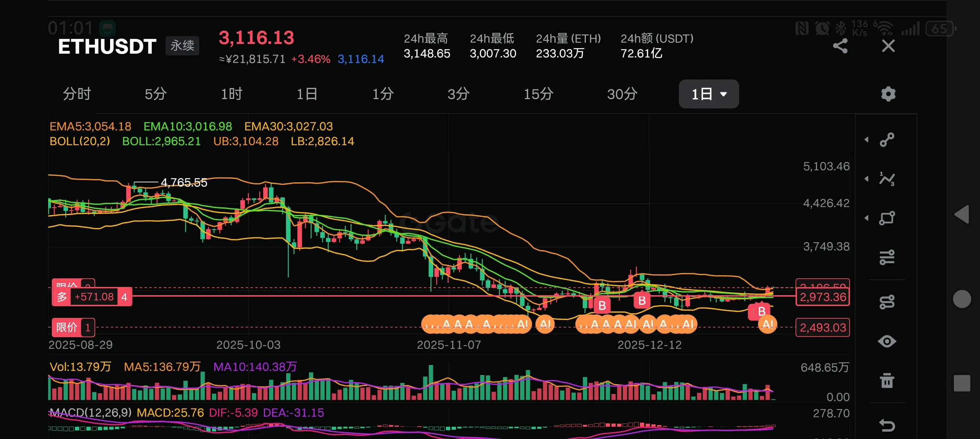This screenshot has height=439, width=980.
Task: Tap the drawing objects manager icon
Action: (x=887, y=302)
